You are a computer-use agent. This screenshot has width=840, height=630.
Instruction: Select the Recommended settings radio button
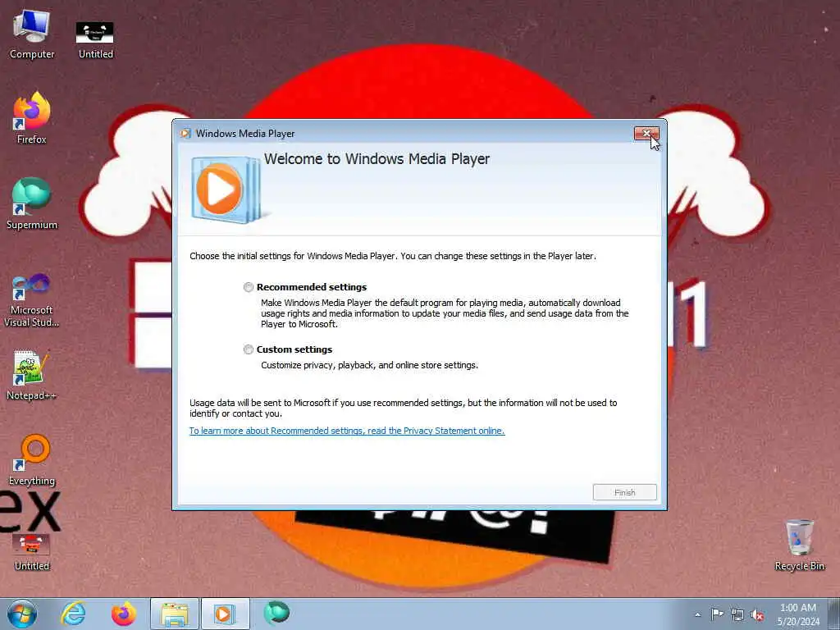tap(249, 287)
